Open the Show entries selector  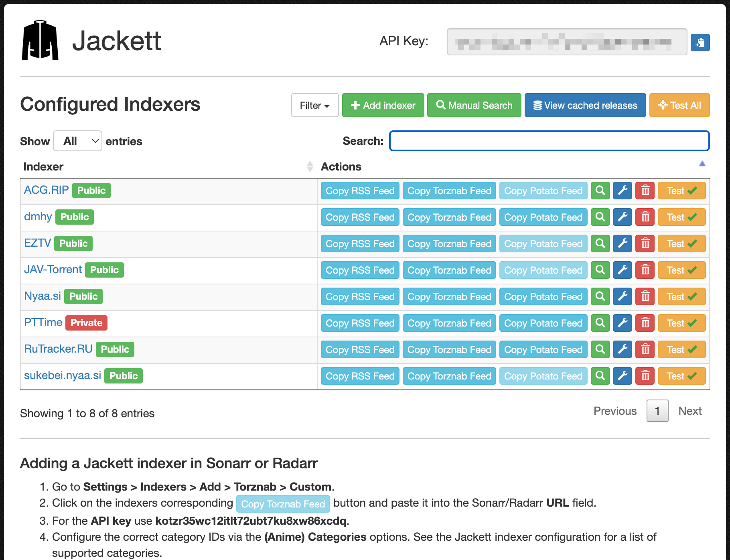77,141
